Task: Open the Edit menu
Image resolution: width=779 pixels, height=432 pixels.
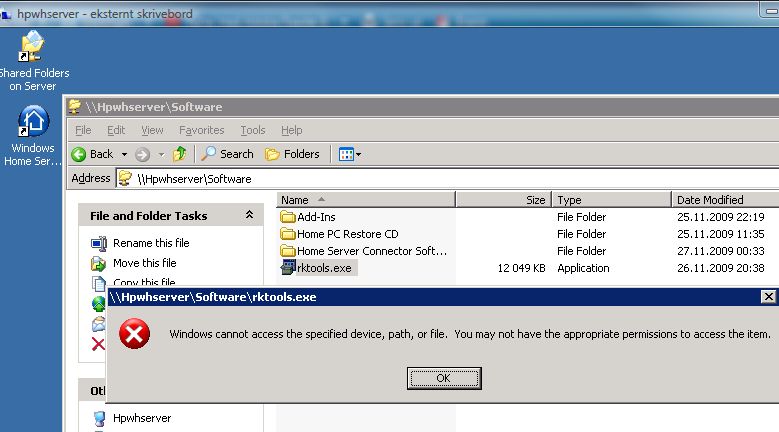Action: tap(116, 130)
